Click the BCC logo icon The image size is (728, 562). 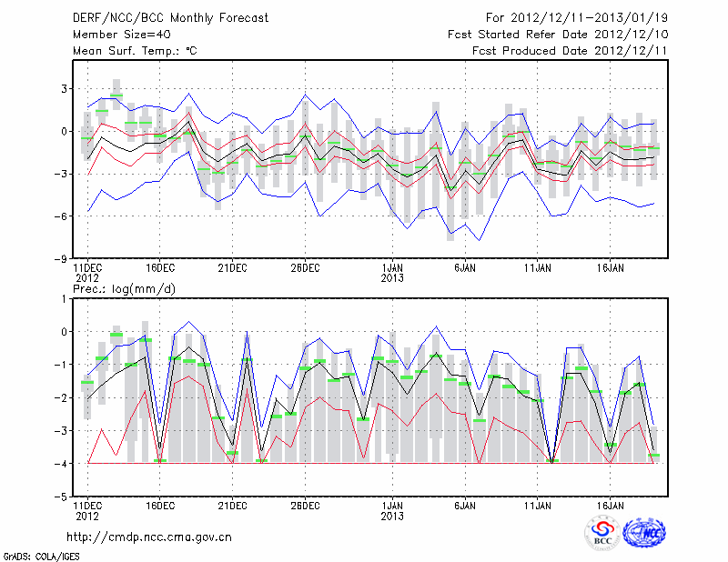602,532
